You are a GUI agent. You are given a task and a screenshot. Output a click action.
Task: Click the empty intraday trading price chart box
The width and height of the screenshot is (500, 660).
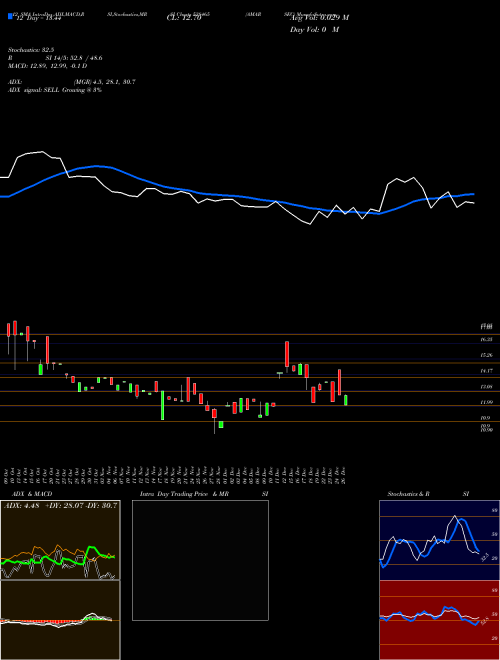200,560
